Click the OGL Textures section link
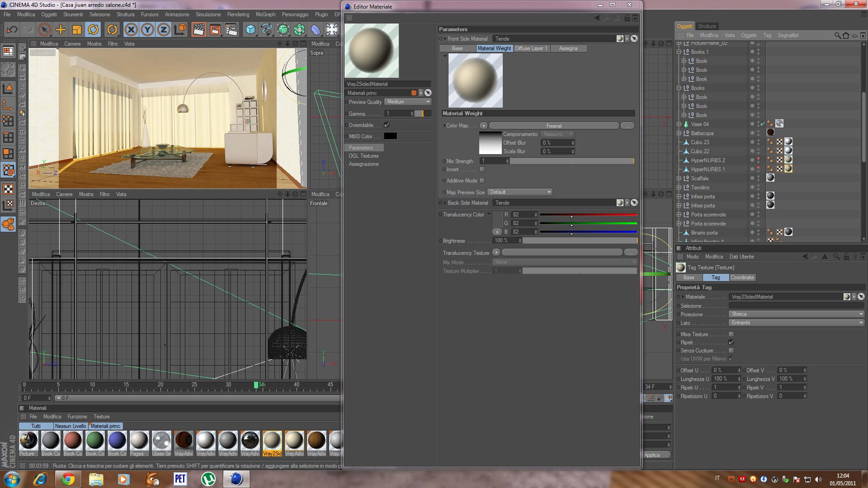Screen dimensions: 868x488 (x=363, y=156)
